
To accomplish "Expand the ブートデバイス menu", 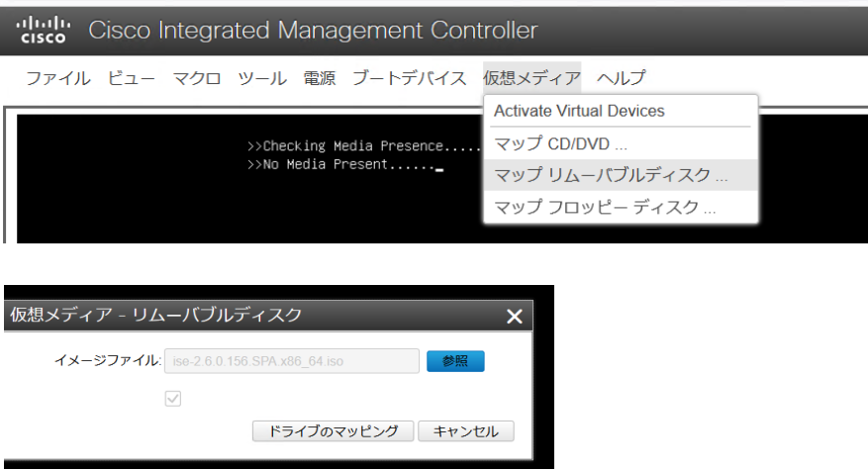I will 409,78.
